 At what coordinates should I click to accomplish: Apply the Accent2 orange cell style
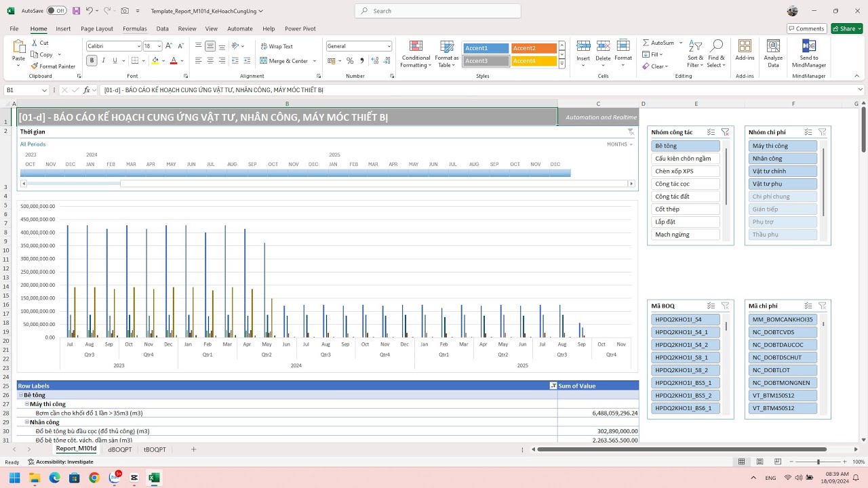pyautogui.click(x=534, y=48)
